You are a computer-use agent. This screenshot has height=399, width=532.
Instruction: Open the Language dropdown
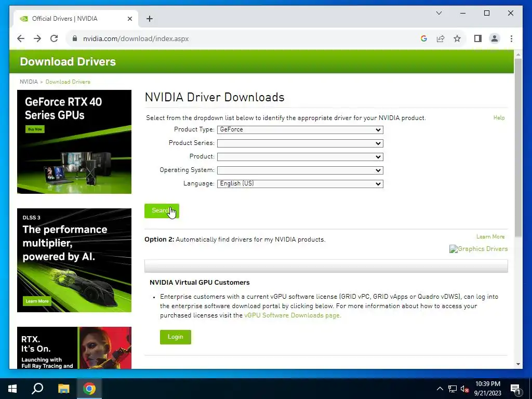click(300, 183)
